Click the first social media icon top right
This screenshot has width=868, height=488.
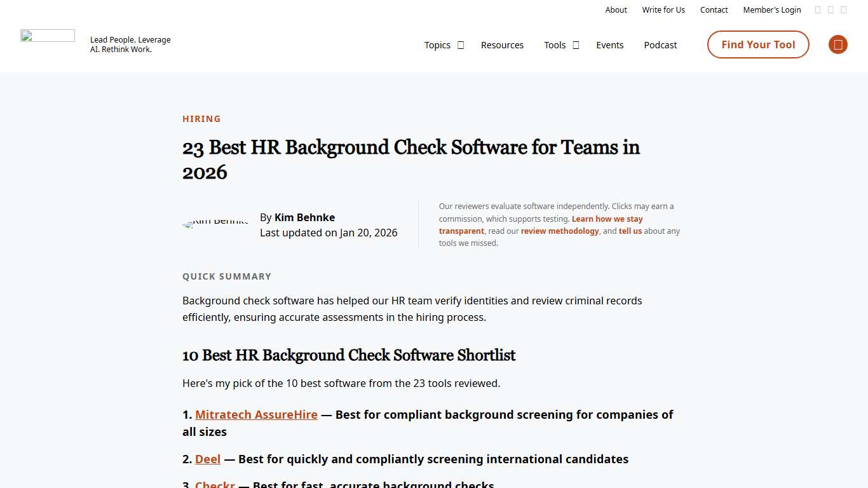click(x=817, y=10)
